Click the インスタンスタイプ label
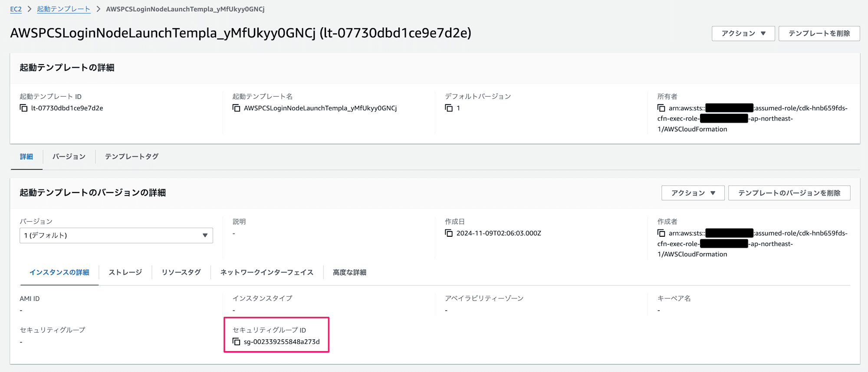The height and width of the screenshot is (372, 868). tap(263, 298)
